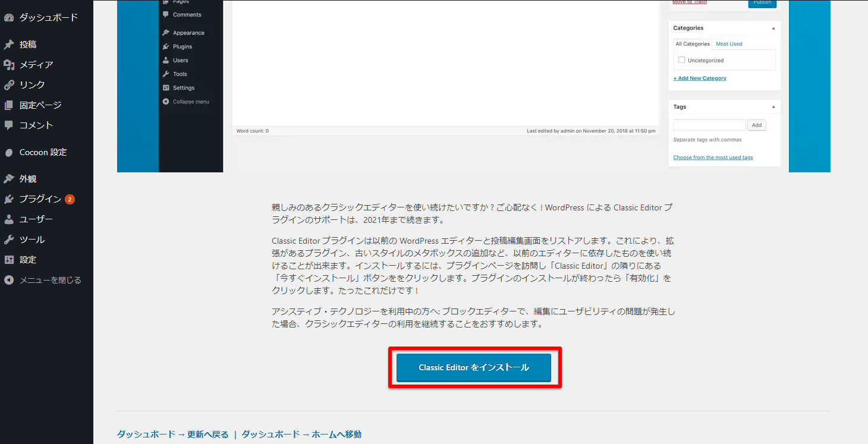The width and height of the screenshot is (868, 444).
Task: Go to メディア in the sidebar
Action: (36, 65)
